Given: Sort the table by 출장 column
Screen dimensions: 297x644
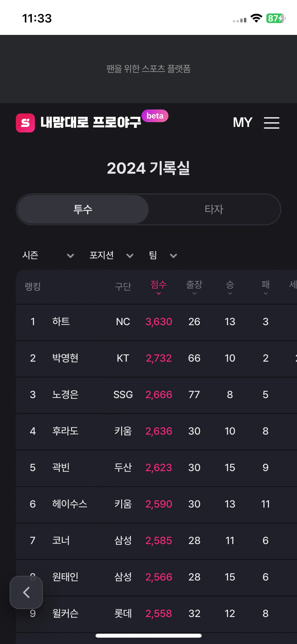Looking at the screenshot, I should click(194, 287).
